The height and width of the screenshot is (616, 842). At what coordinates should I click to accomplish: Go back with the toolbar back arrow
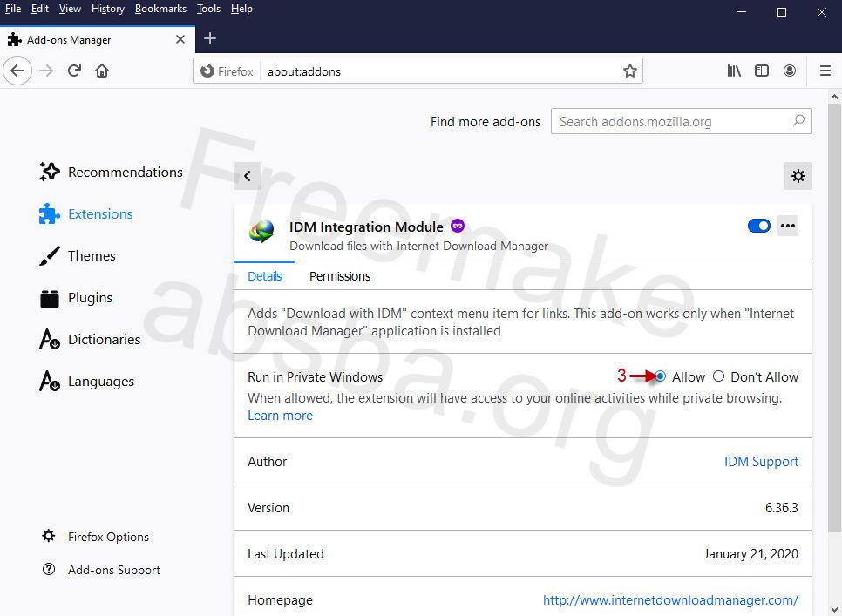[17, 71]
